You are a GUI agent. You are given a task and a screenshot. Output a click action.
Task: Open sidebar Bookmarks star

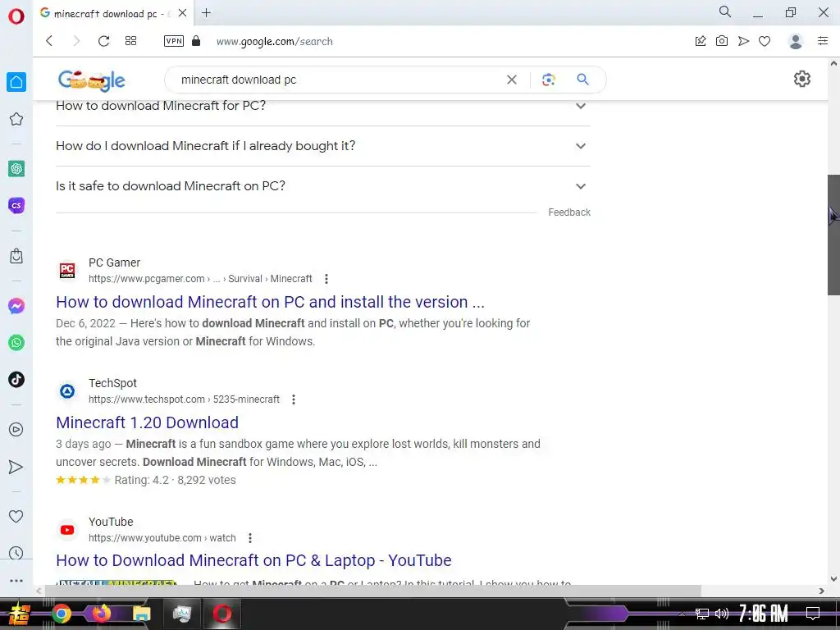coord(16,119)
